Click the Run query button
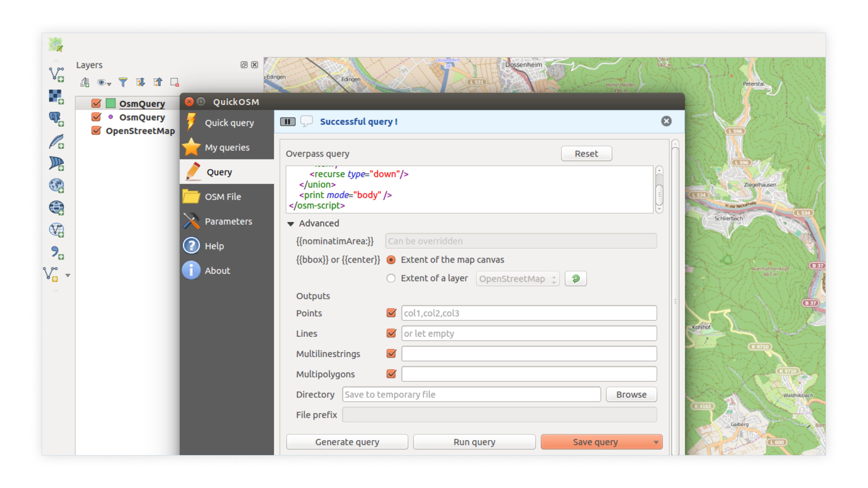 click(474, 442)
